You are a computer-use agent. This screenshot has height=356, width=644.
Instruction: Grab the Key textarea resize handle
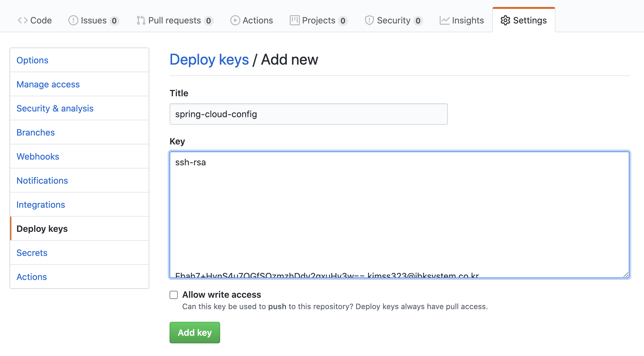click(626, 275)
